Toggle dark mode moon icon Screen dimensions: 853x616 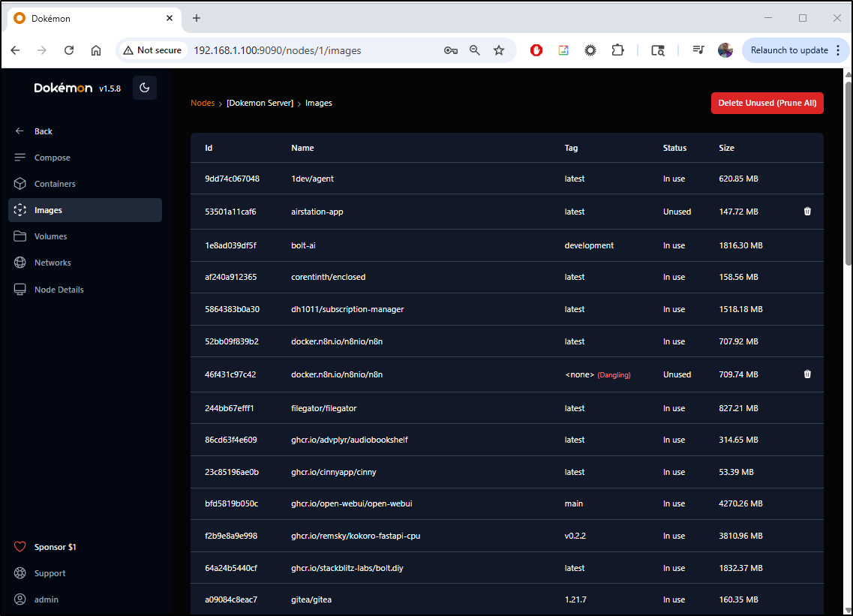[x=145, y=88]
